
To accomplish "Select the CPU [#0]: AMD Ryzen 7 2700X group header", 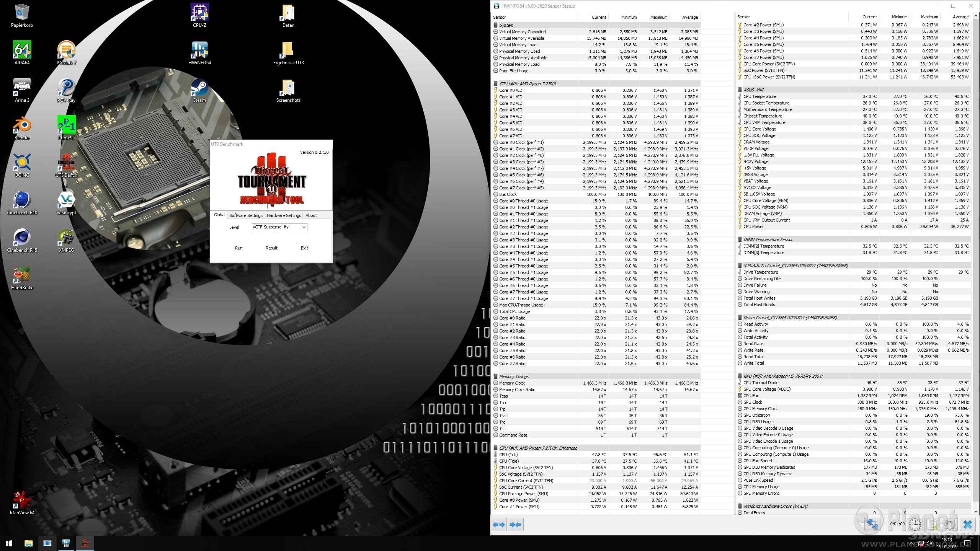I will [x=596, y=84].
